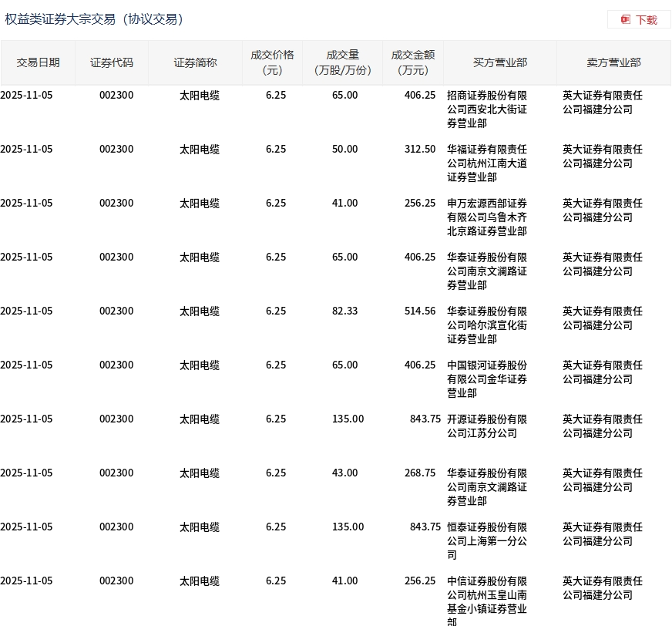The image size is (672, 626).
Task: Click volume 135.00 in the 开源证券 row
Action: pyautogui.click(x=348, y=419)
